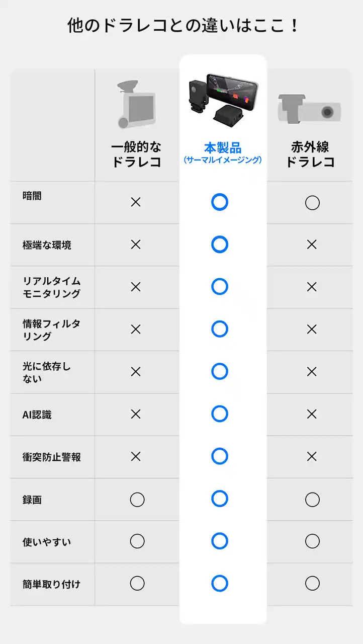Click the 他のドラレコとの違いはここ！ title
363x644 pixels.
click(x=181, y=26)
